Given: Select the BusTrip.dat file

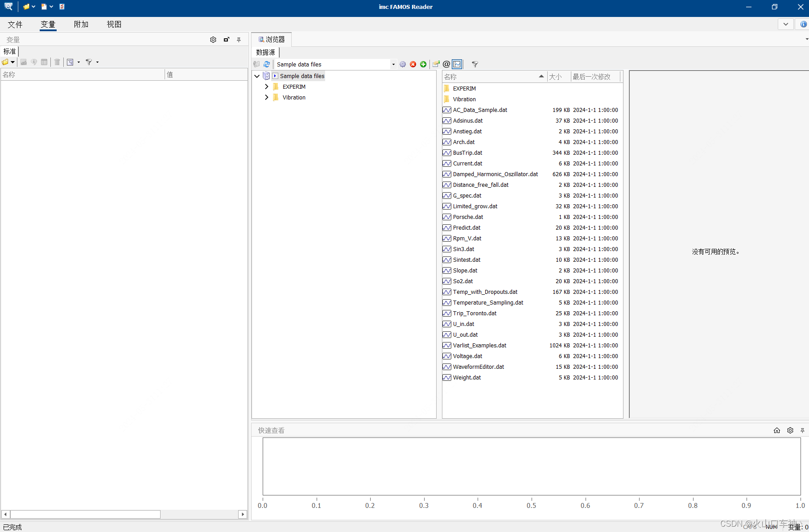Looking at the screenshot, I should pos(467,153).
